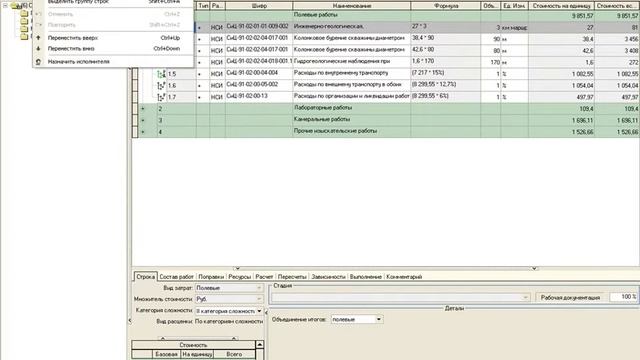The width and height of the screenshot is (640, 360).
Task: Click the Повторить menu entry
Action: [114, 25]
